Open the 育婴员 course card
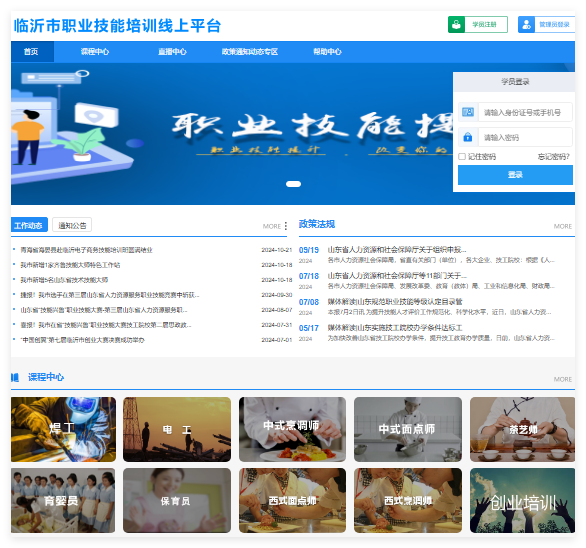The height and width of the screenshot is (548, 586). point(63,500)
